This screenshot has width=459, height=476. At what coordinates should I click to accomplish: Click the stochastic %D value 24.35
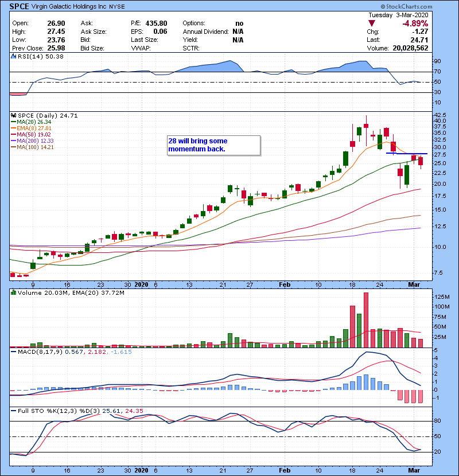(x=134, y=411)
